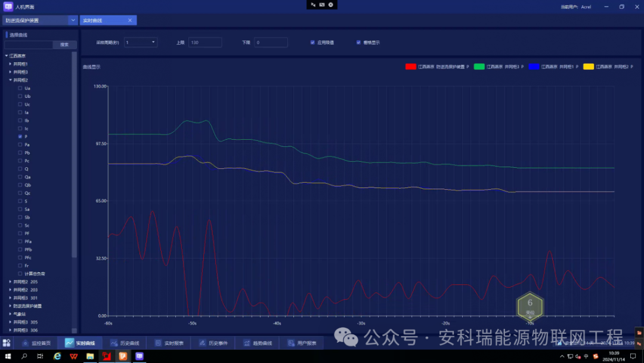Open WPS Office from the taskbar
This screenshot has width=644, height=363.
73,356
